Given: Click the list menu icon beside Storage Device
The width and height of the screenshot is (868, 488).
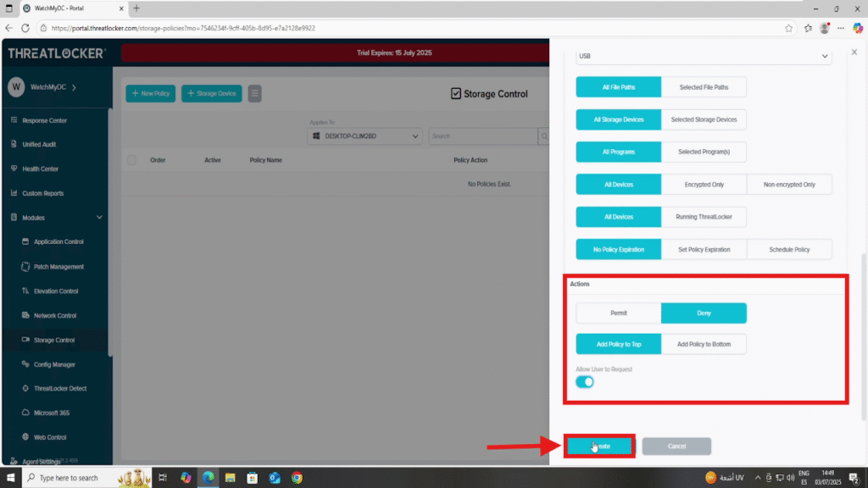Looking at the screenshot, I should pyautogui.click(x=254, y=93).
